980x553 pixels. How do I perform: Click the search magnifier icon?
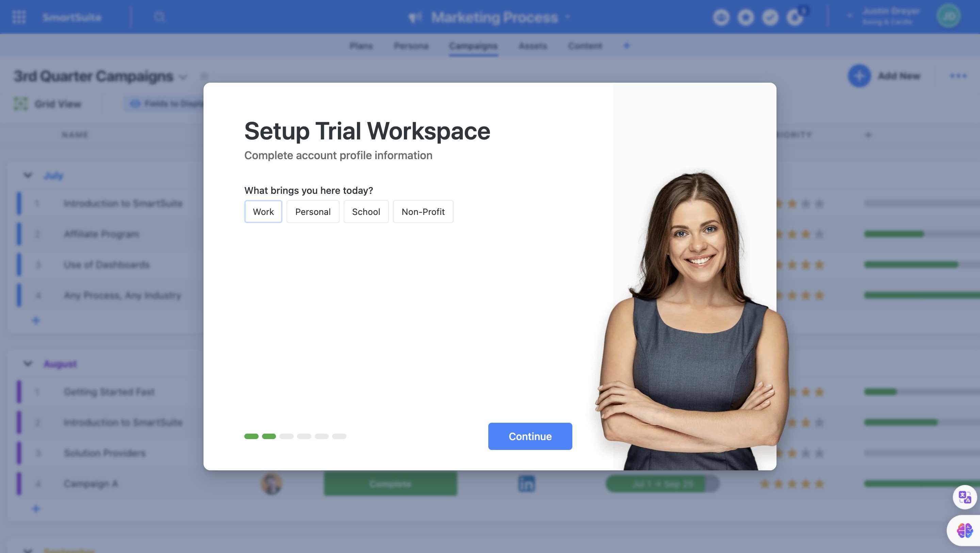[x=159, y=17]
